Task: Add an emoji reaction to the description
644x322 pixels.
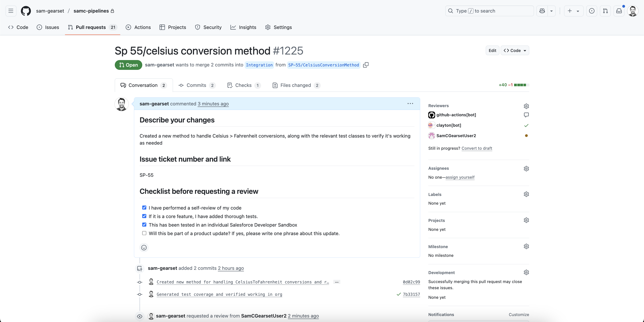Action: [144, 247]
